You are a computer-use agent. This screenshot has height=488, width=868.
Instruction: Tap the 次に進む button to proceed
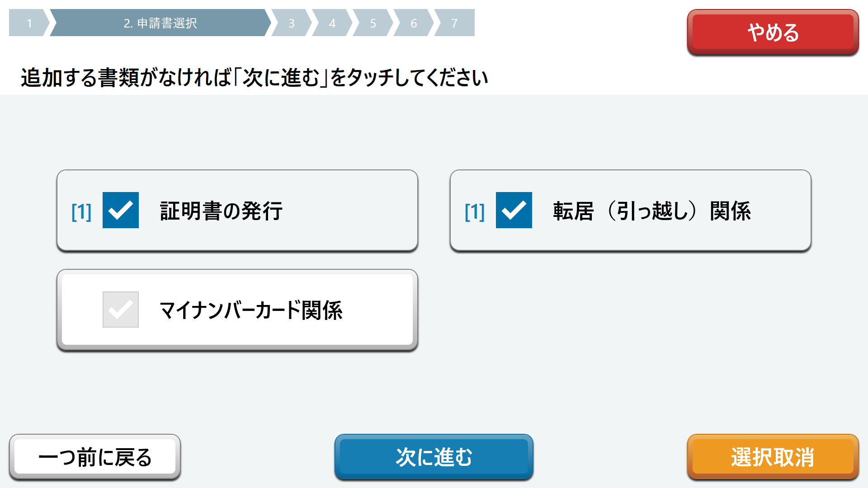tap(434, 456)
